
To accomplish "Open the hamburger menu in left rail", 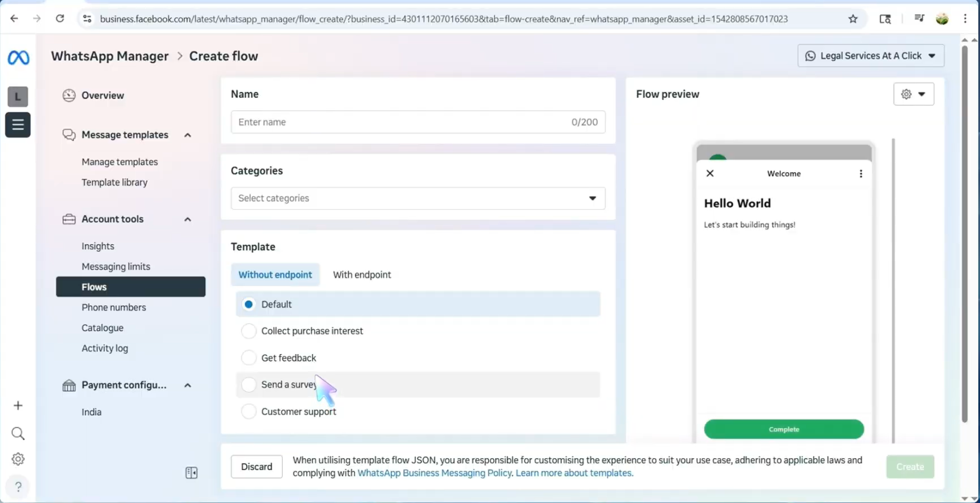I will click(18, 125).
